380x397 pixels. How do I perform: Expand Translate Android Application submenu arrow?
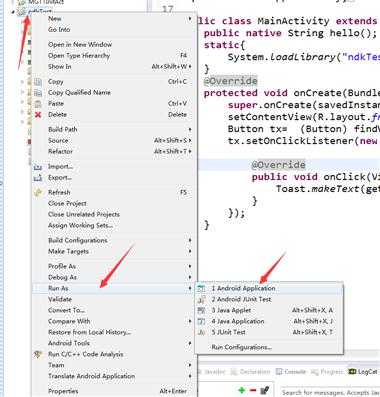[190, 376]
